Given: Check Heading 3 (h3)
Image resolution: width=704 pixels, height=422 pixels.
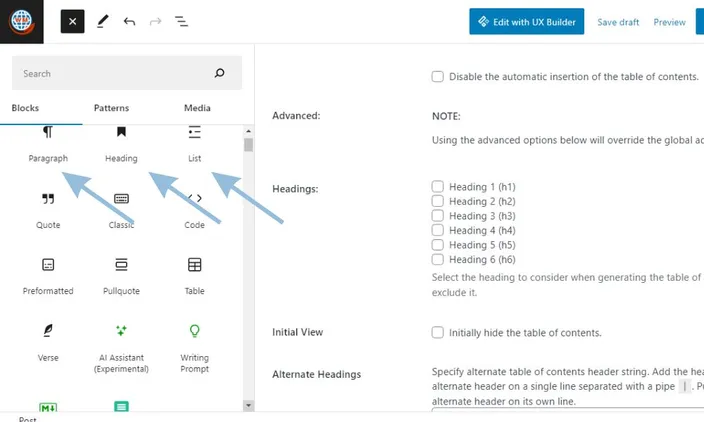Looking at the screenshot, I should click(x=438, y=215).
